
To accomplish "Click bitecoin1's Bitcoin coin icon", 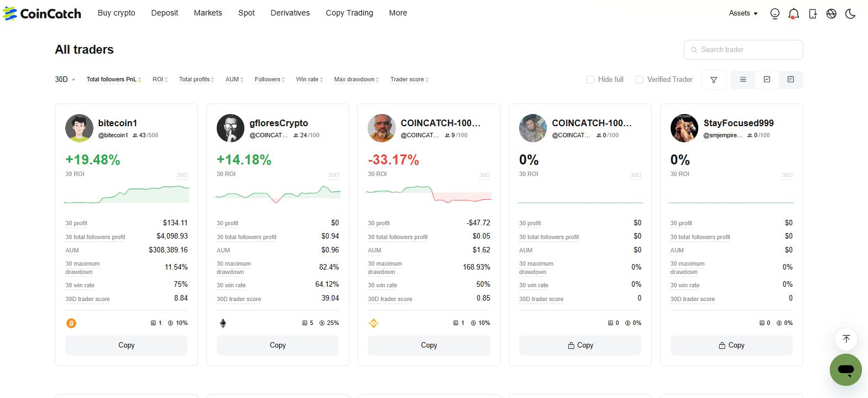I will tap(71, 323).
